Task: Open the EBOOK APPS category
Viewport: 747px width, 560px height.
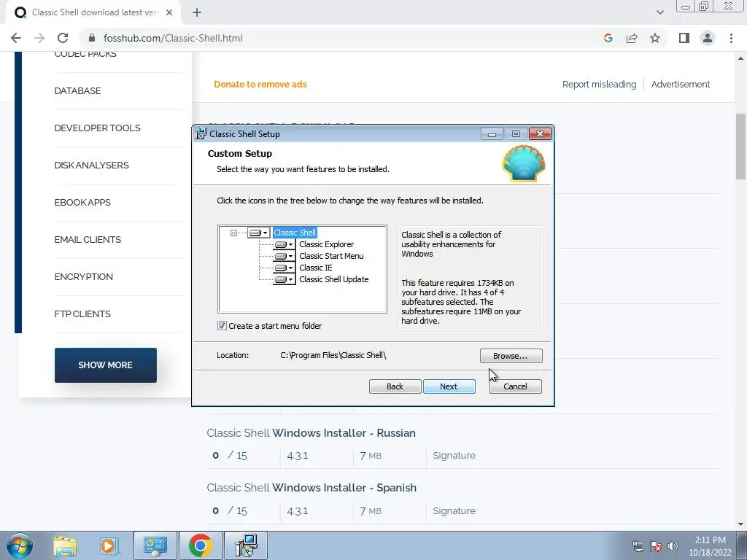Action: click(x=82, y=203)
